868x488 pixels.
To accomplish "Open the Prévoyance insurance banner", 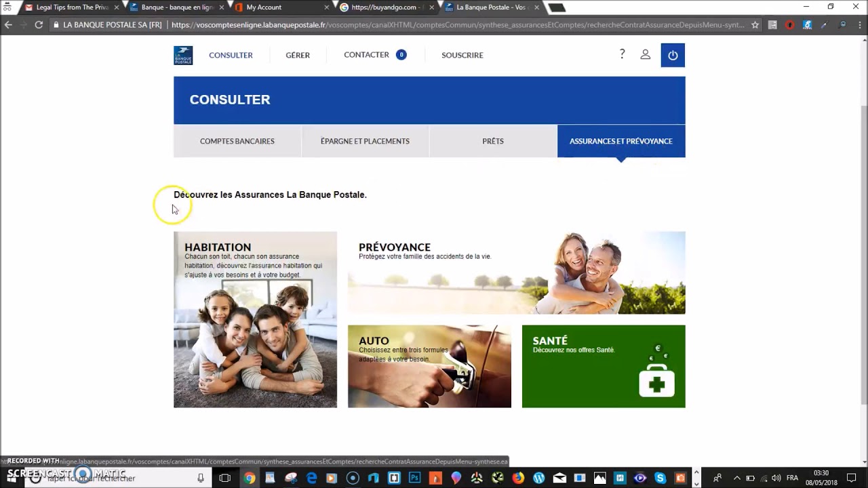I will (517, 272).
